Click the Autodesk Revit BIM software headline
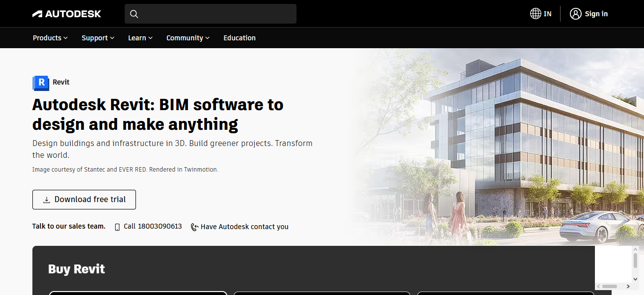The height and width of the screenshot is (295, 644). pyautogui.click(x=158, y=114)
